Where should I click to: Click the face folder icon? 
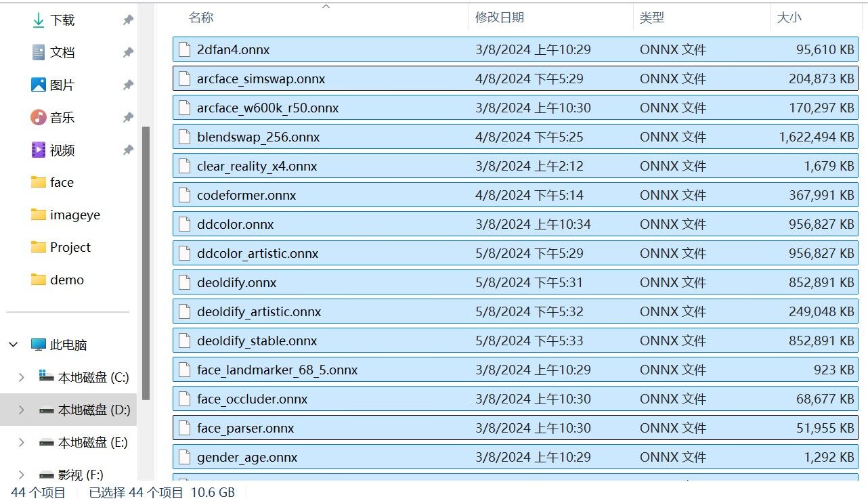(x=39, y=182)
